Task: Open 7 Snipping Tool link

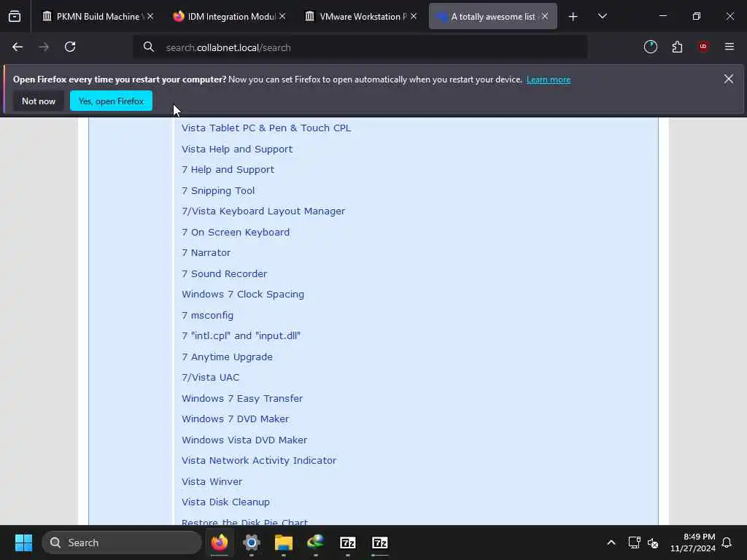Action: [x=218, y=190]
